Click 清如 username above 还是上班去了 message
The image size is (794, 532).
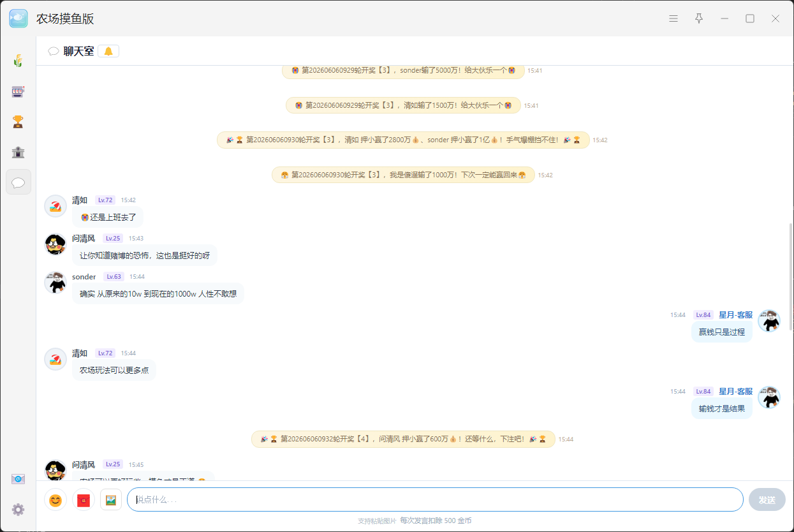point(80,200)
